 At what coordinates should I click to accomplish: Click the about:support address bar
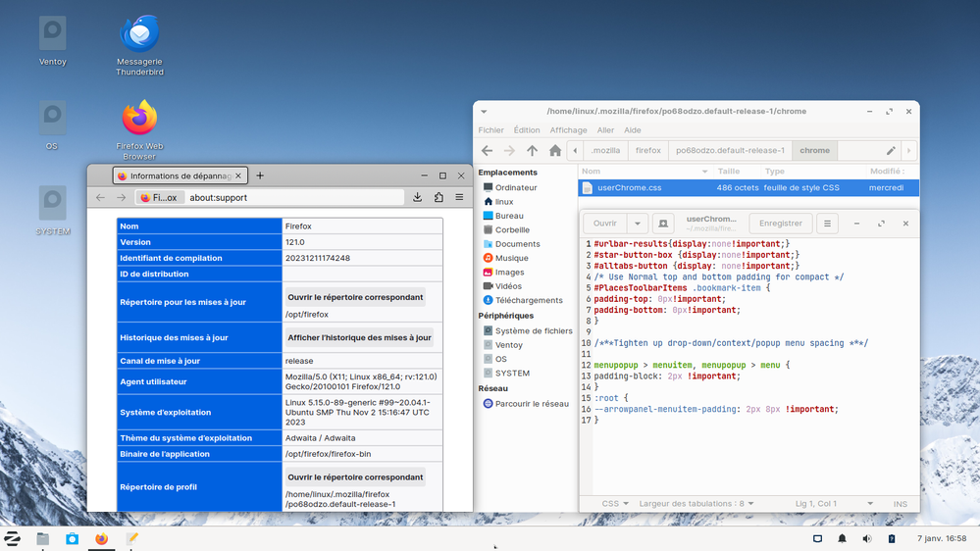click(x=293, y=197)
